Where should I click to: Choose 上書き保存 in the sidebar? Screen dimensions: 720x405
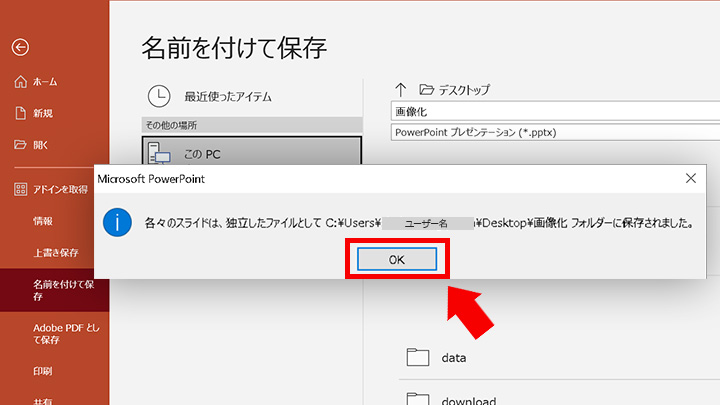tap(56, 253)
